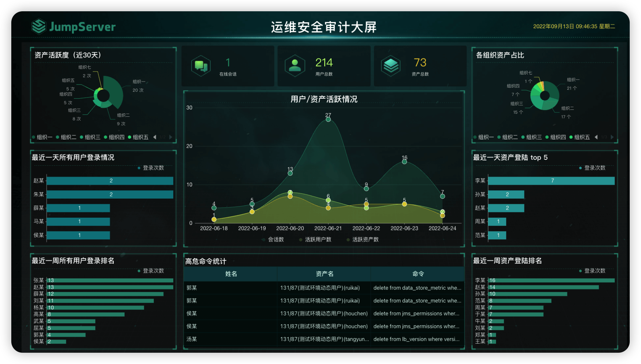Toggle 组织五 legend in asset activity chart
Screen dimensions: 641x364
[138, 137]
